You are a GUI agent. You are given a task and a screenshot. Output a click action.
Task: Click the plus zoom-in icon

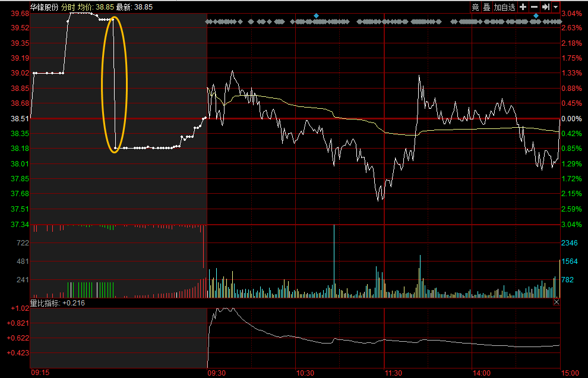coord(523,7)
